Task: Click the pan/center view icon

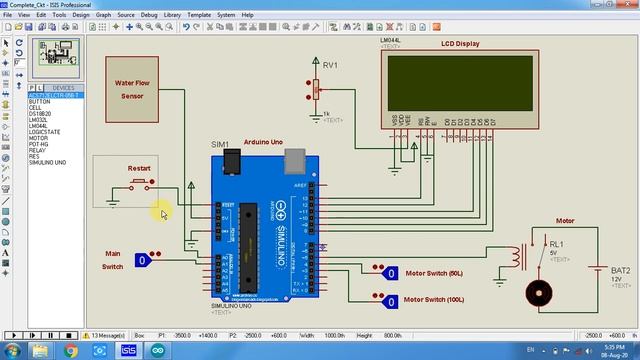Action: click(129, 27)
